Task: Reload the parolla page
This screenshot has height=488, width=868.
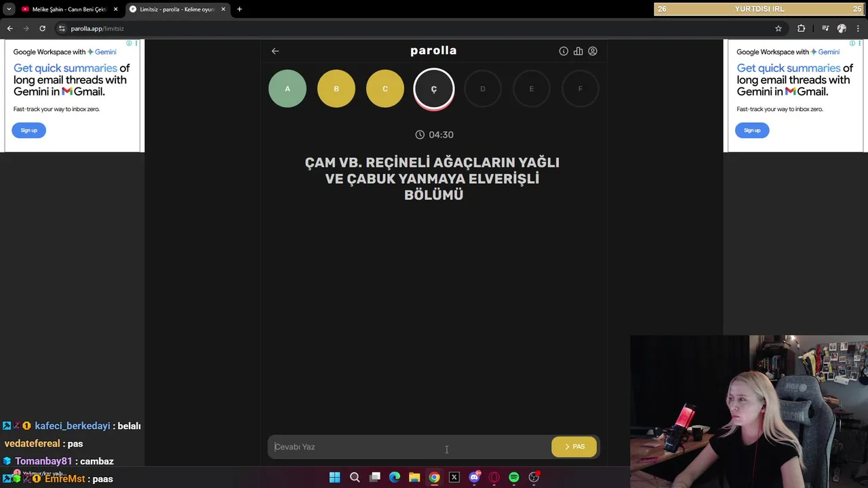Action: coord(42,28)
